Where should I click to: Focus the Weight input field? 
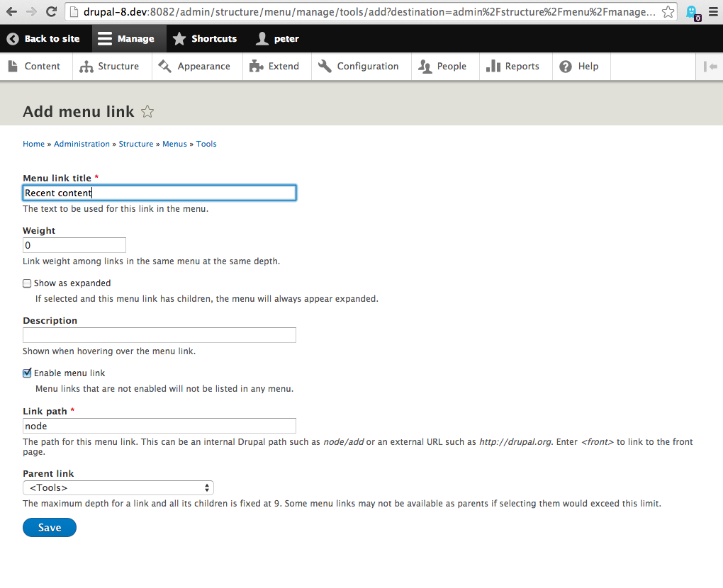(x=74, y=245)
